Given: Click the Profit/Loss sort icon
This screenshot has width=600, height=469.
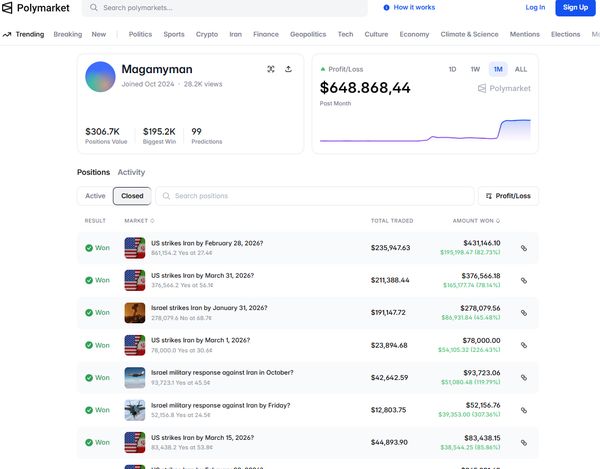Looking at the screenshot, I should 489,196.
